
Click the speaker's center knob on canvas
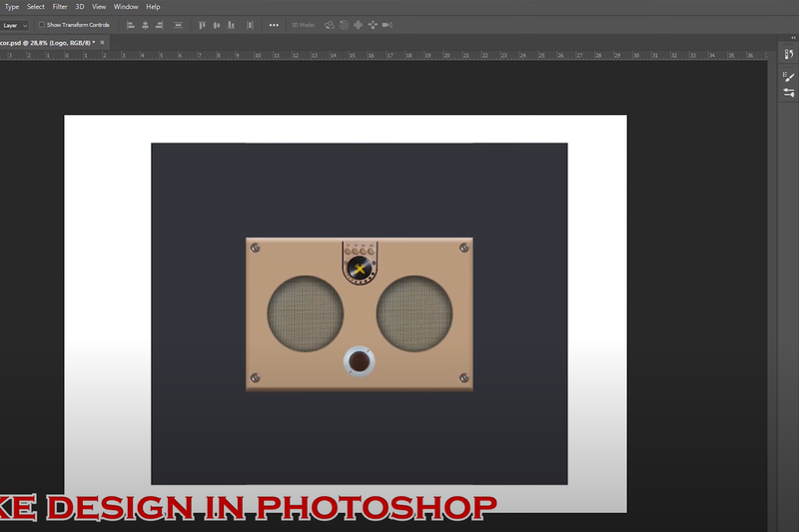tap(359, 363)
